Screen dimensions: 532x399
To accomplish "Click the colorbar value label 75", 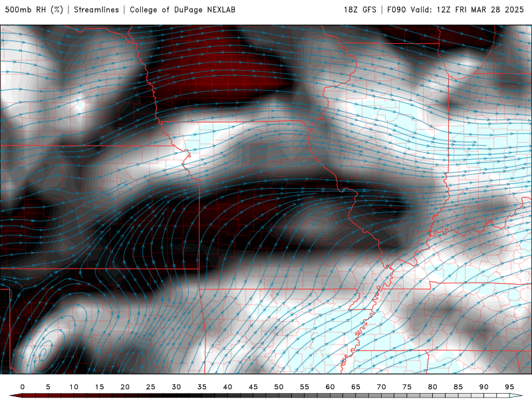I will click(407, 387).
